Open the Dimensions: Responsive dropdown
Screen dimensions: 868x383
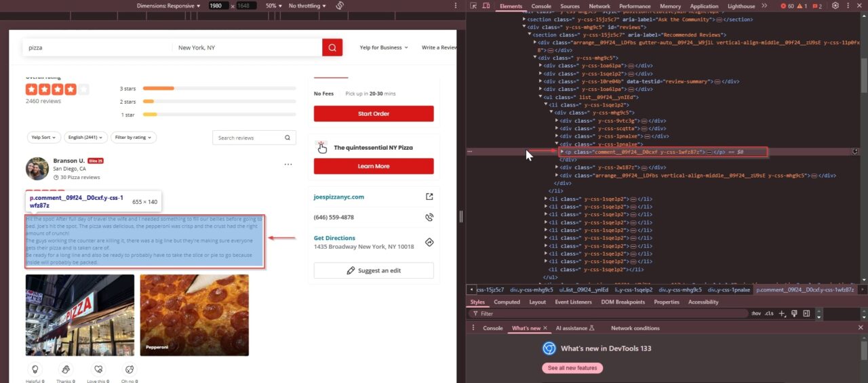(x=168, y=5)
